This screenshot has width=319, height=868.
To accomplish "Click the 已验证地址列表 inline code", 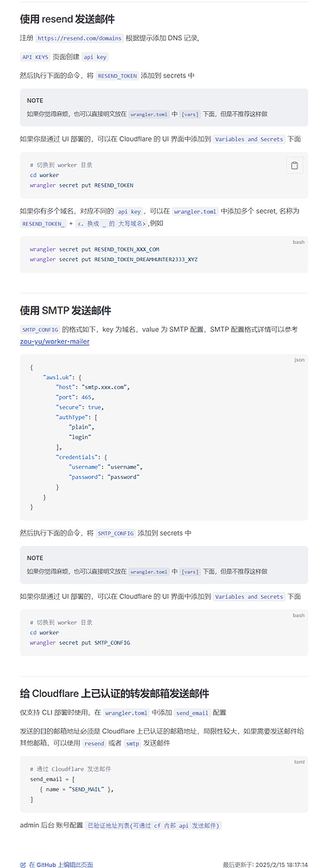I will pos(153,825).
